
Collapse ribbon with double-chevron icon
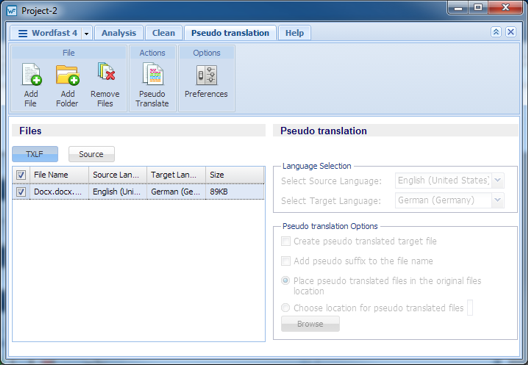coord(496,32)
